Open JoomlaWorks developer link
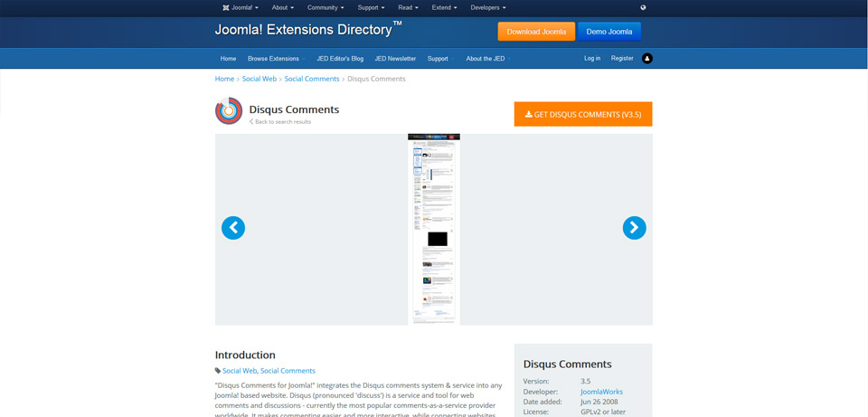868x417 pixels. point(602,392)
